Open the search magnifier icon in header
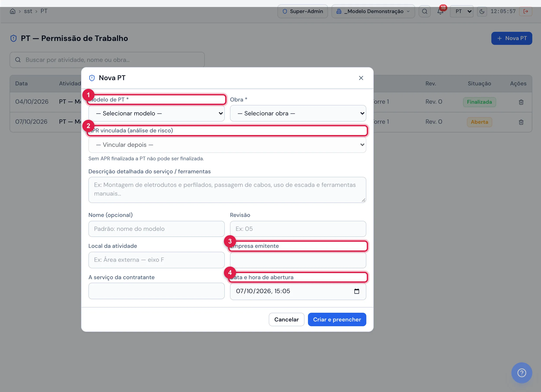The image size is (541, 392). [425, 11]
